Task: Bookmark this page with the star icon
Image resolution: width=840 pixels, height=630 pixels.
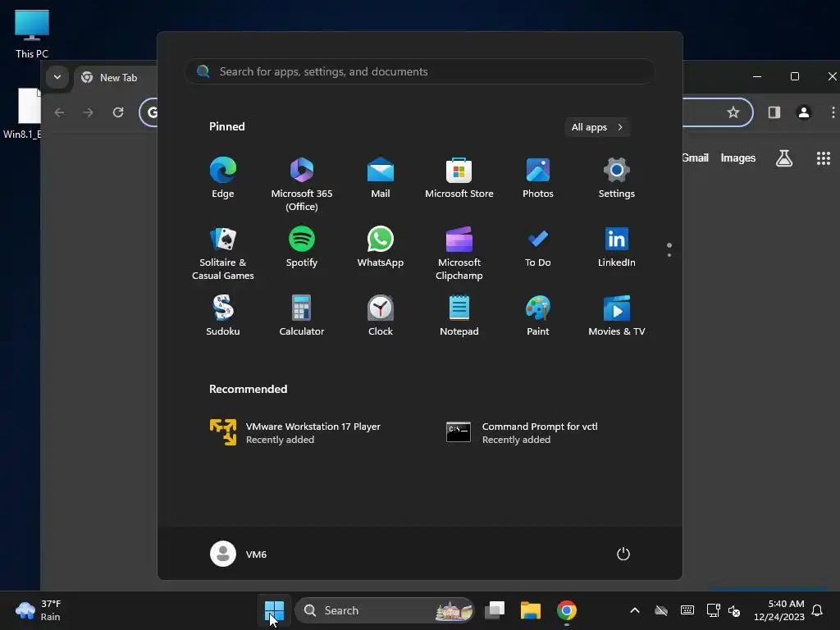Action: [x=733, y=112]
